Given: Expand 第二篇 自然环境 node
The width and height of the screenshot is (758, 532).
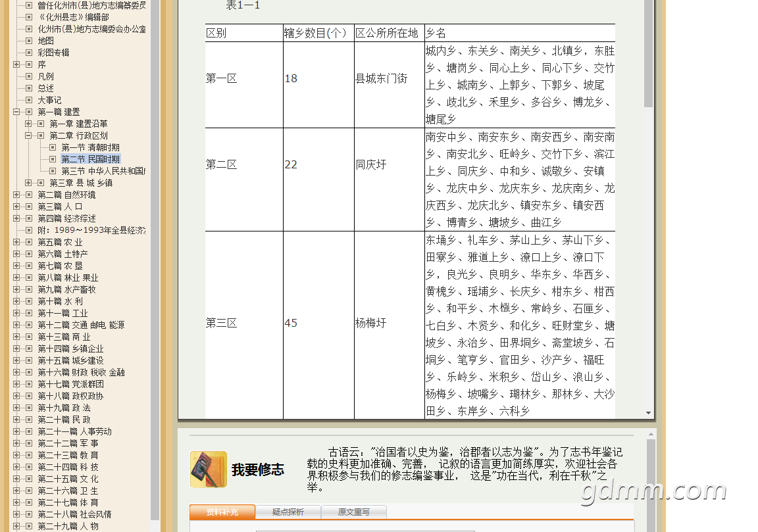Looking at the screenshot, I should [16, 195].
